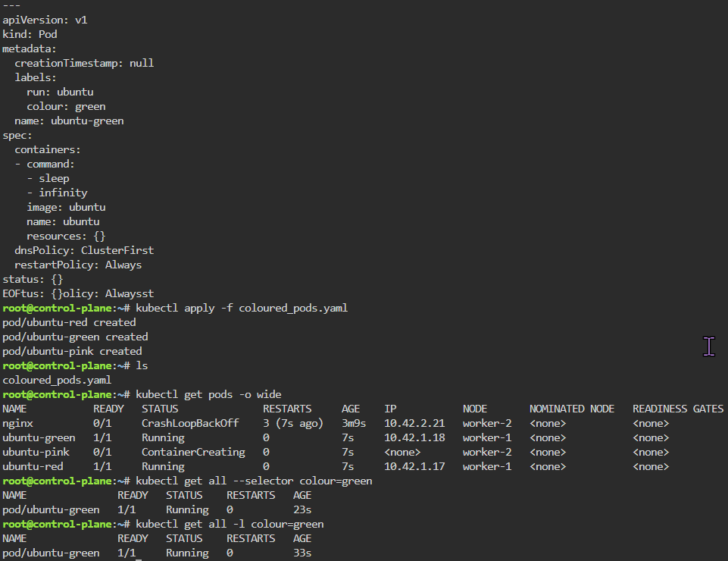Click the "resources: {}" line
The width and height of the screenshot is (728, 561).
66,236
